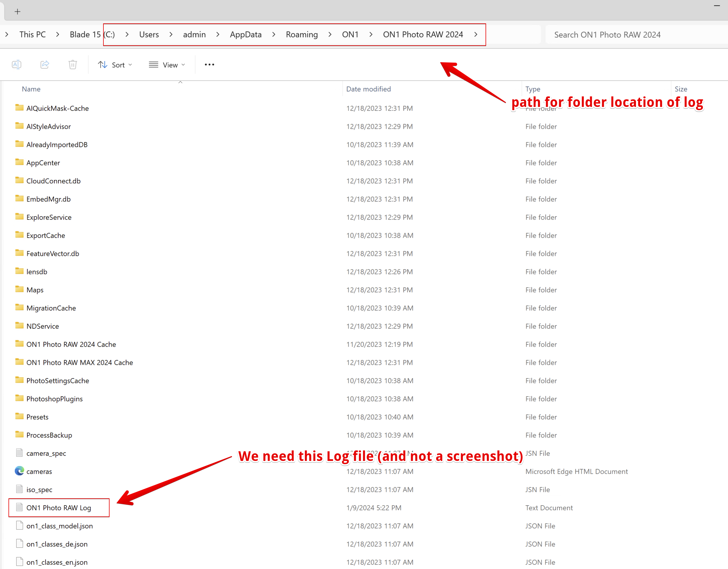The width and height of the screenshot is (728, 569).
Task: Select the Maps folder icon
Action: pyautogui.click(x=19, y=289)
